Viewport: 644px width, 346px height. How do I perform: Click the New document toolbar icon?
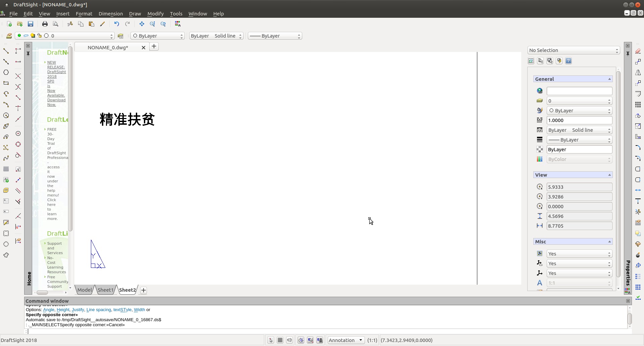pyautogui.click(x=9, y=24)
